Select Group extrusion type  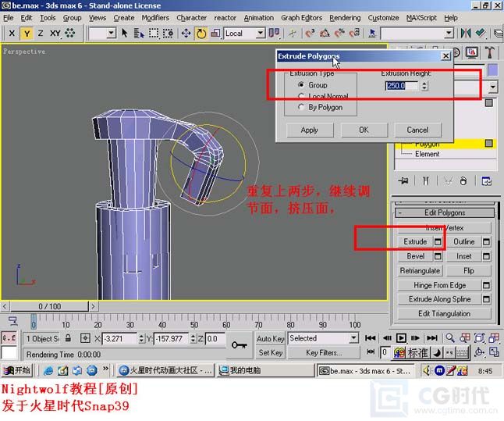click(313, 85)
